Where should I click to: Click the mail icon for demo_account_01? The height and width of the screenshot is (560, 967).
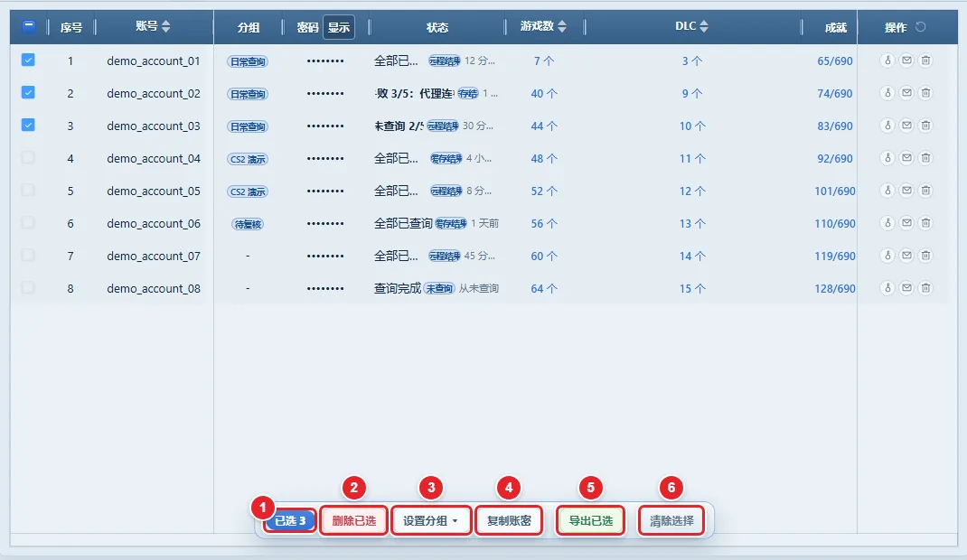pos(906,61)
